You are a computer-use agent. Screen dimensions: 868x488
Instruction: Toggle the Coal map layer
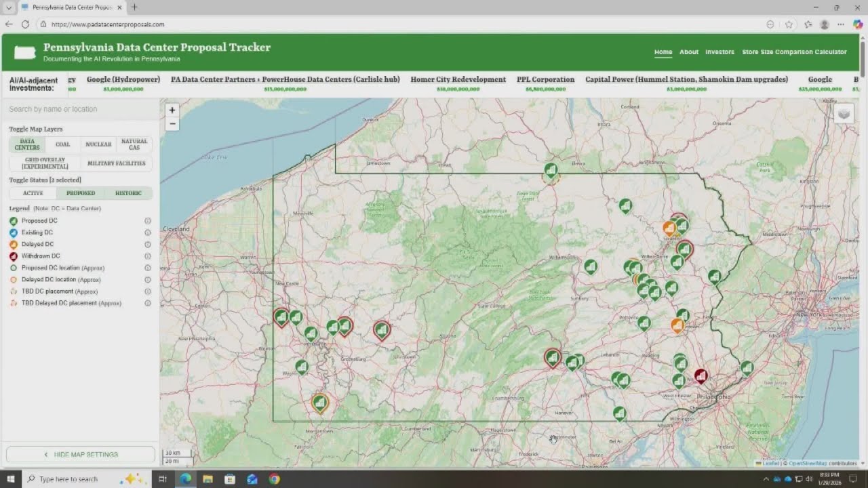pyautogui.click(x=62, y=144)
